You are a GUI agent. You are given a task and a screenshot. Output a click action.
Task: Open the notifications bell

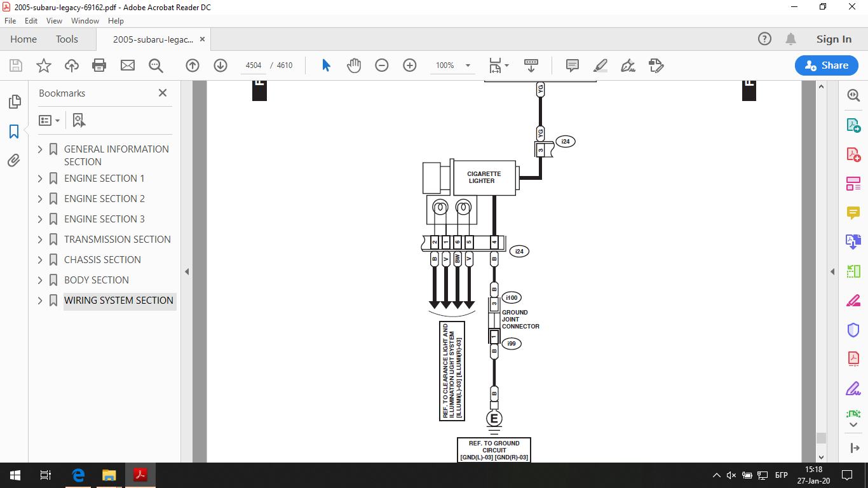pyautogui.click(x=790, y=39)
